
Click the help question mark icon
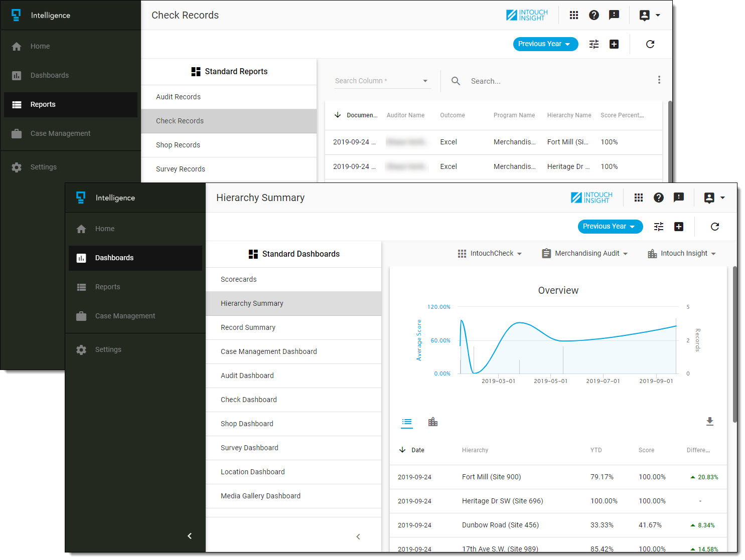659,198
